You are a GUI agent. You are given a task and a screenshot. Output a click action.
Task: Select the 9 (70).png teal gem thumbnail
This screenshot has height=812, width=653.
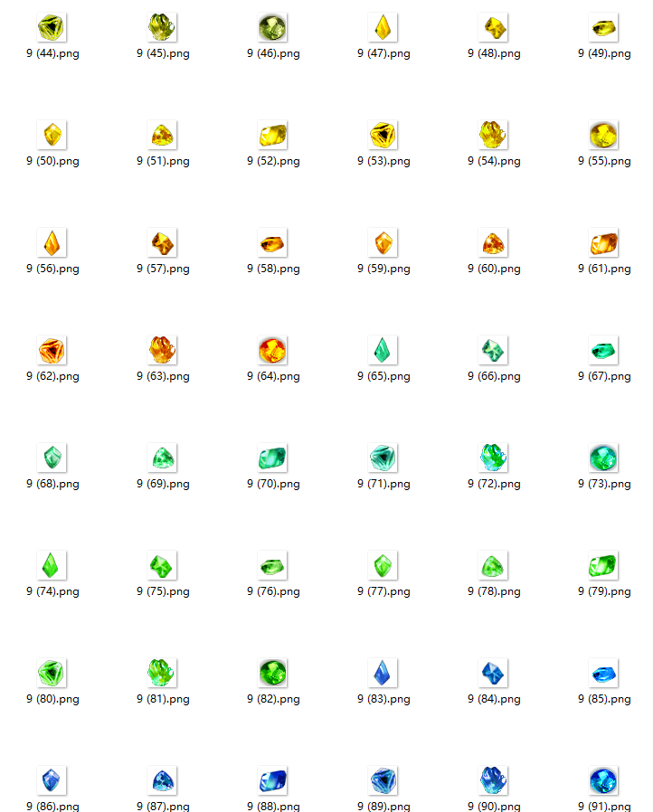pyautogui.click(x=273, y=458)
